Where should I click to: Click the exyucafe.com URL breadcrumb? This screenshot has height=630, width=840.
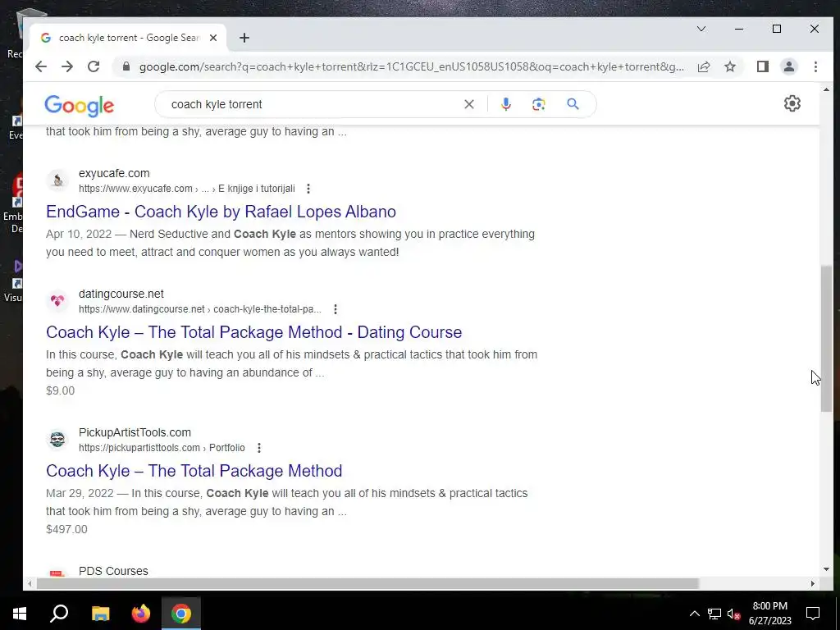click(x=186, y=189)
